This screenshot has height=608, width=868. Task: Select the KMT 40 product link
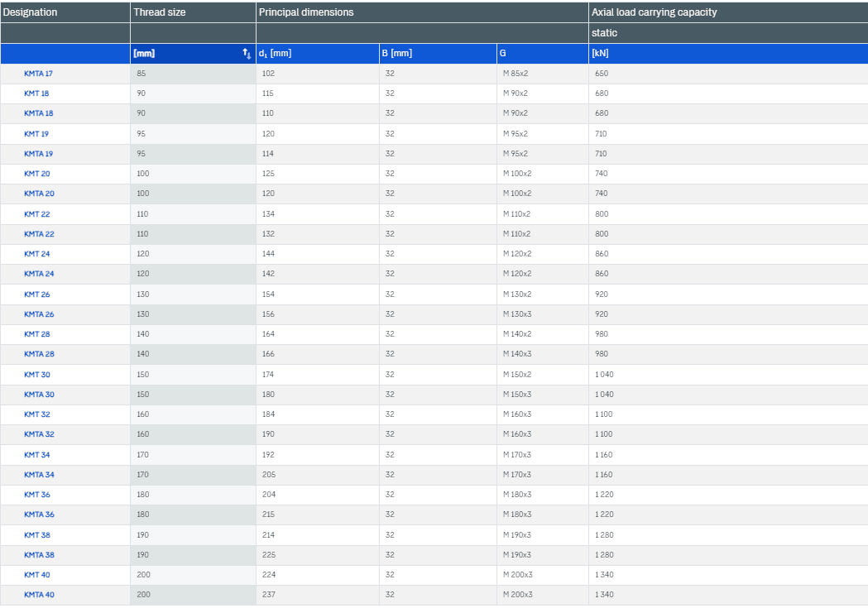[36, 575]
